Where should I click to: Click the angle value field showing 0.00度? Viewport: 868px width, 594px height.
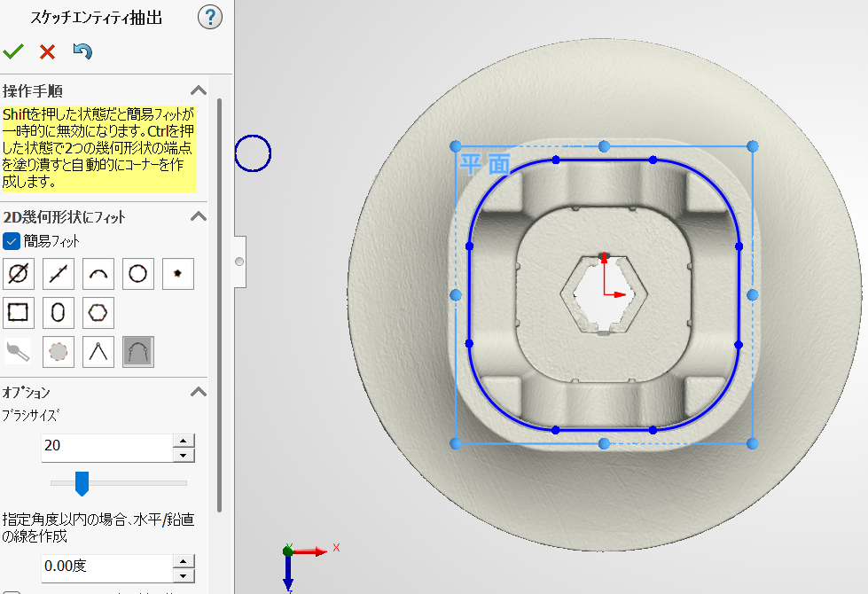pyautogui.click(x=106, y=566)
